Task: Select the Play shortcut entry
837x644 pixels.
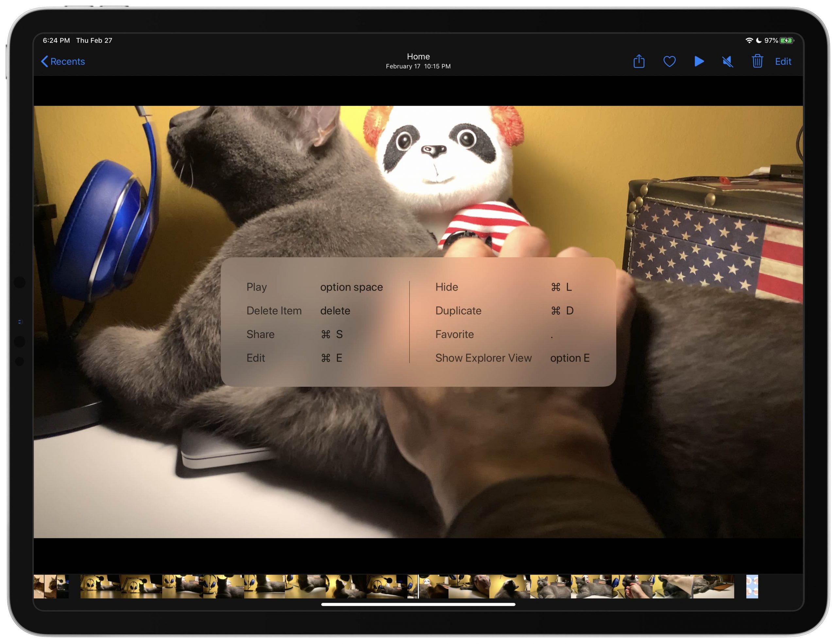Action: click(x=315, y=287)
